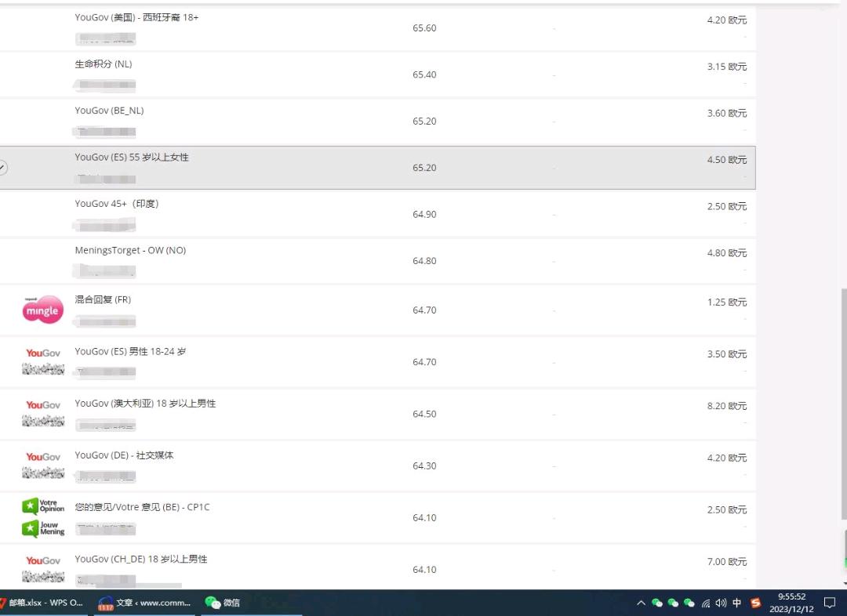847x616 pixels.
Task: Click the 3.60 欧元 price
Action: click(x=727, y=113)
